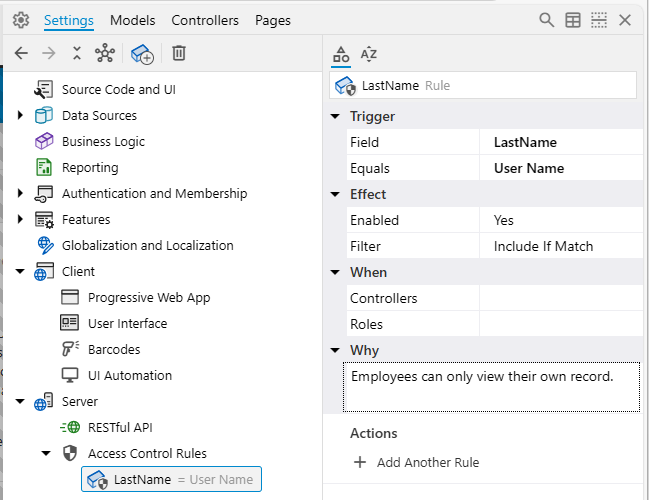The width and height of the screenshot is (649, 500).
Task: Close the settings panel
Action: [625, 20]
